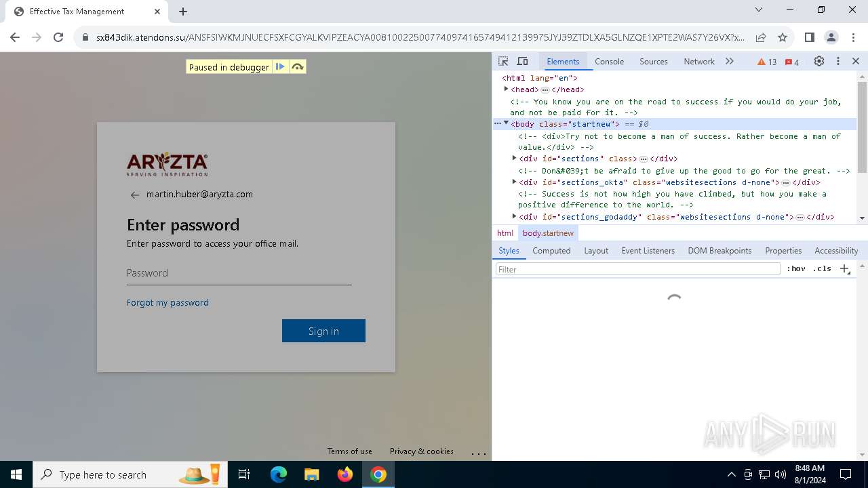Image resolution: width=868 pixels, height=488 pixels.
Task: Select the inspect element tool
Action: tap(503, 61)
